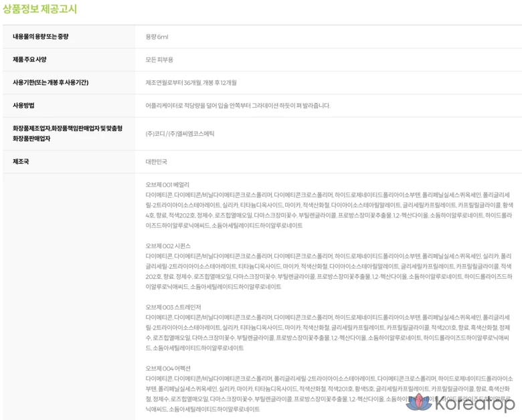Click the 용량 6ml value
Viewport: 522px width, 420px height.
coord(157,36)
